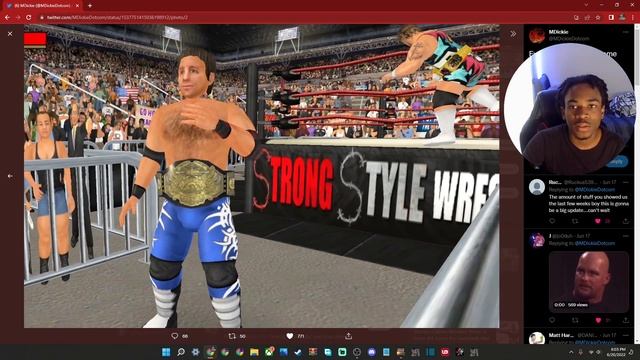Reload the Twitter page
Viewport: 640px width, 360px height.
pyautogui.click(x=29, y=18)
